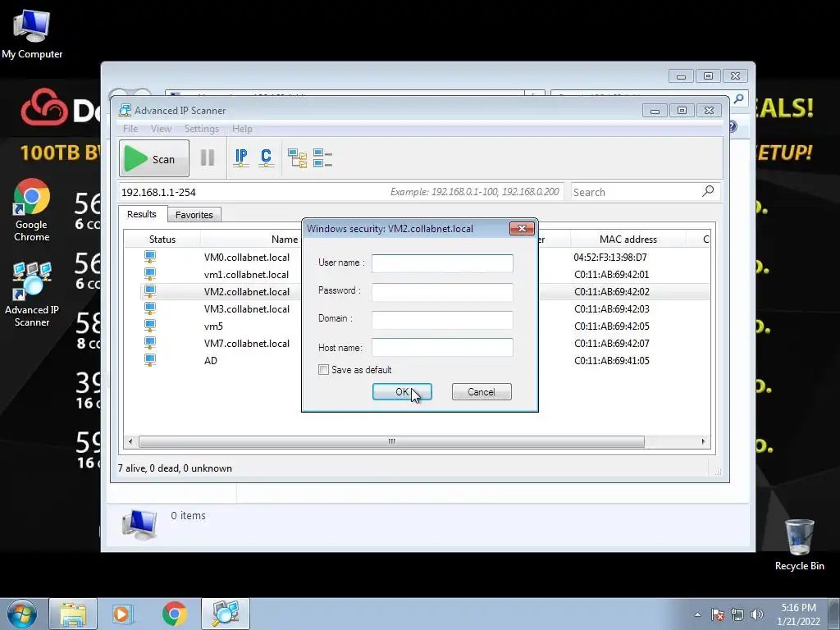Click the Collapse all list icon

pos(322,158)
